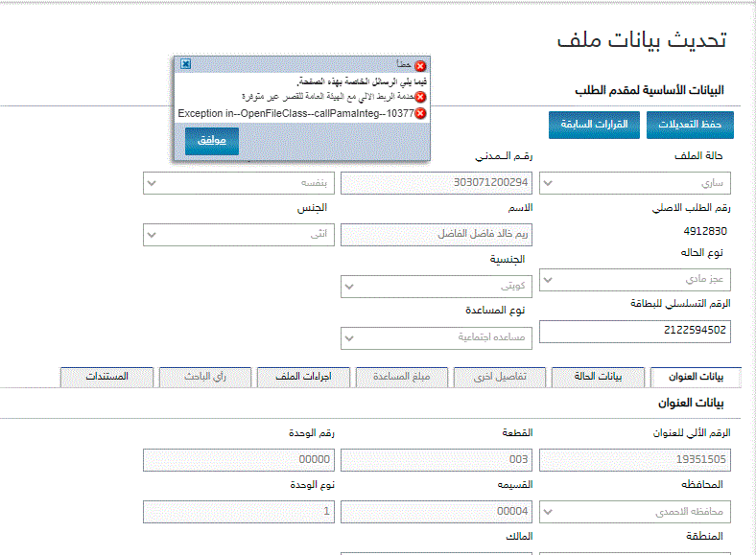Click the القسيمة field showing 00004
Screen dimensions: 756x555
(x=437, y=512)
